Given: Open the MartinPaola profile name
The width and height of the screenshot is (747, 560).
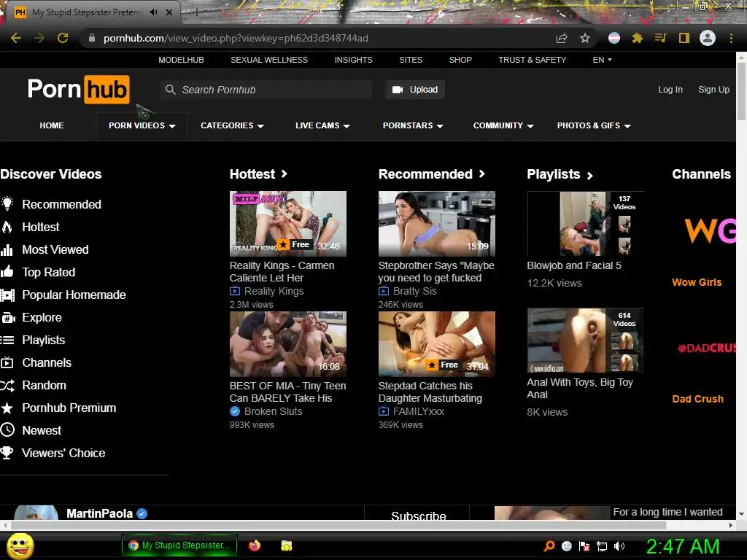Looking at the screenshot, I should (x=99, y=513).
